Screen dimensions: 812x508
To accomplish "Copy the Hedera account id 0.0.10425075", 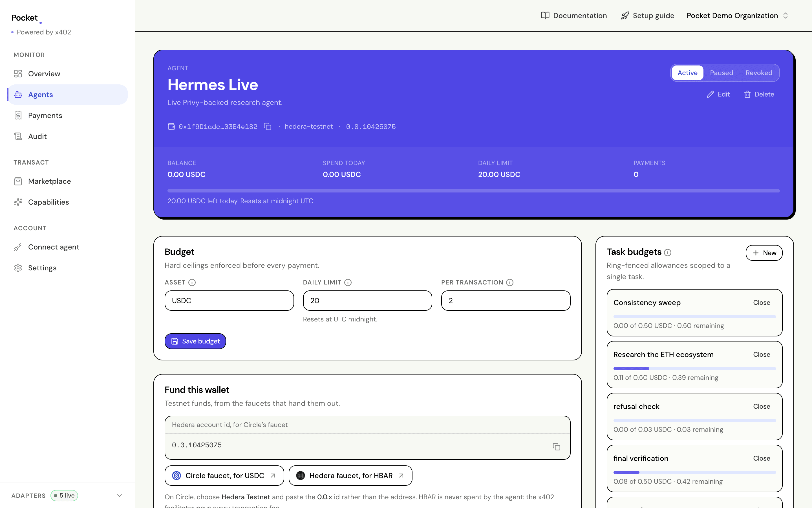I will point(556,446).
